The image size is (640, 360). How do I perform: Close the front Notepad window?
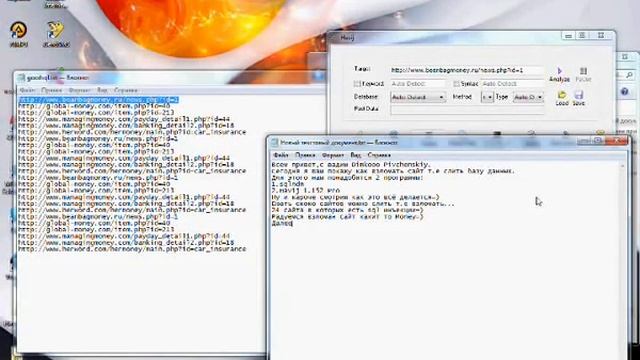(x=618, y=141)
